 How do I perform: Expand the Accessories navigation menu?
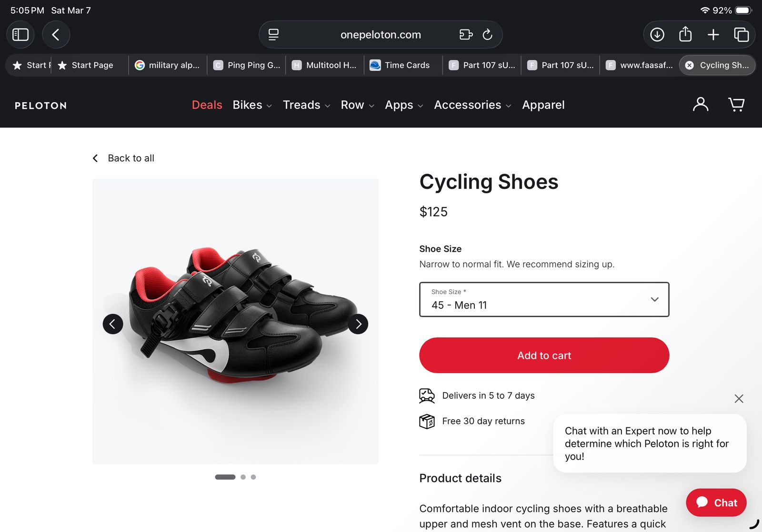click(x=472, y=105)
